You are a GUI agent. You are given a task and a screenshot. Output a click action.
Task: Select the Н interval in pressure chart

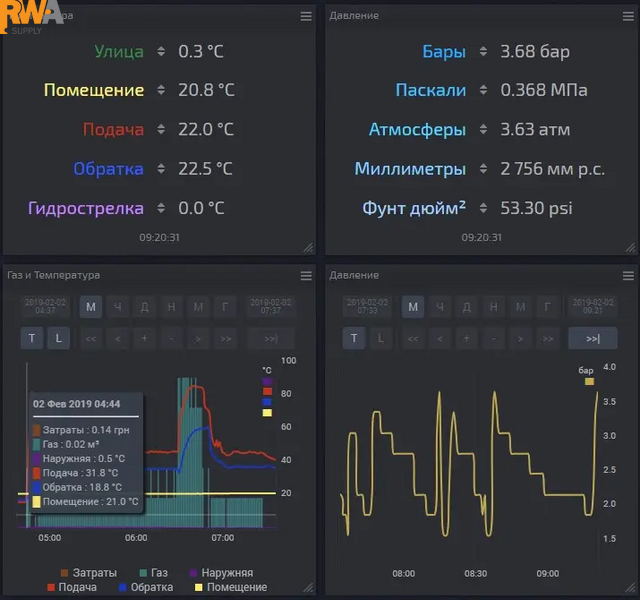click(x=494, y=307)
